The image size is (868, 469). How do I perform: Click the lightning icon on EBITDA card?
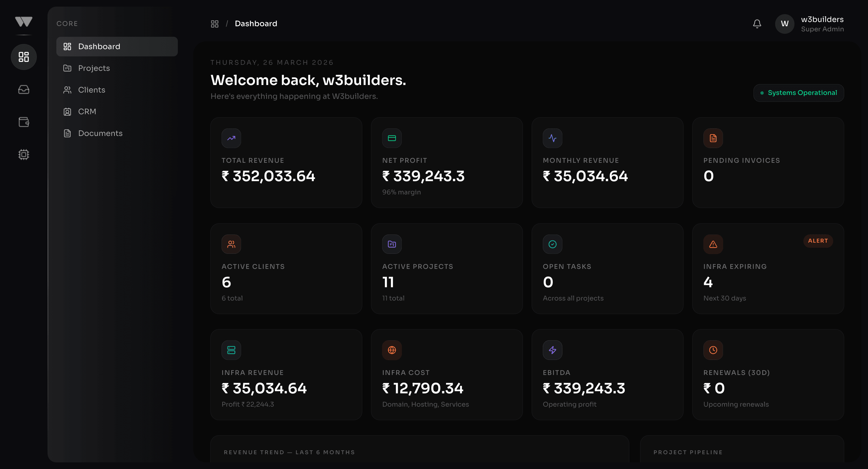coord(552,350)
